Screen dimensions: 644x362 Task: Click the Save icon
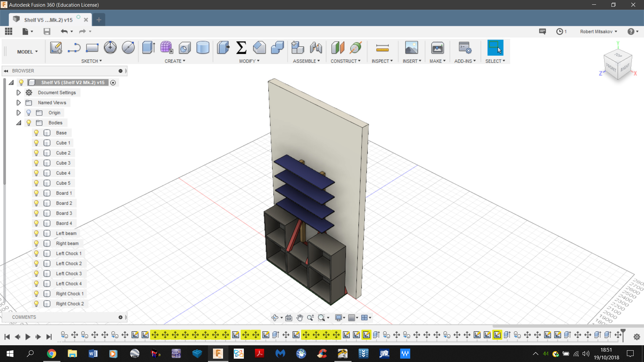tap(47, 32)
